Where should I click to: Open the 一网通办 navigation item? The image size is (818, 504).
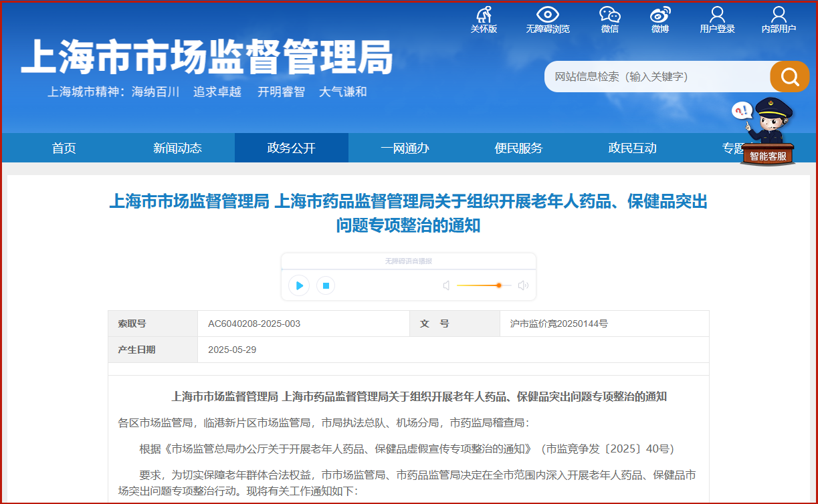click(405, 148)
